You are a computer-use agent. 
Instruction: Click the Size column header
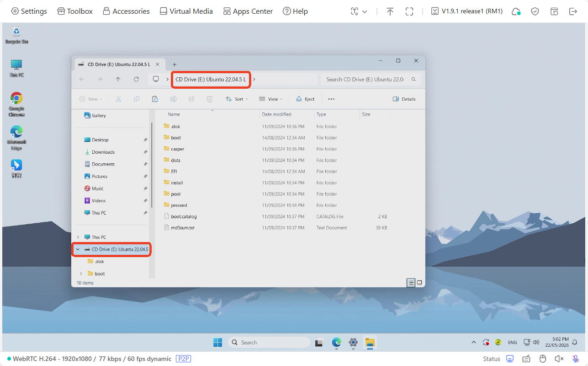pyautogui.click(x=375, y=114)
